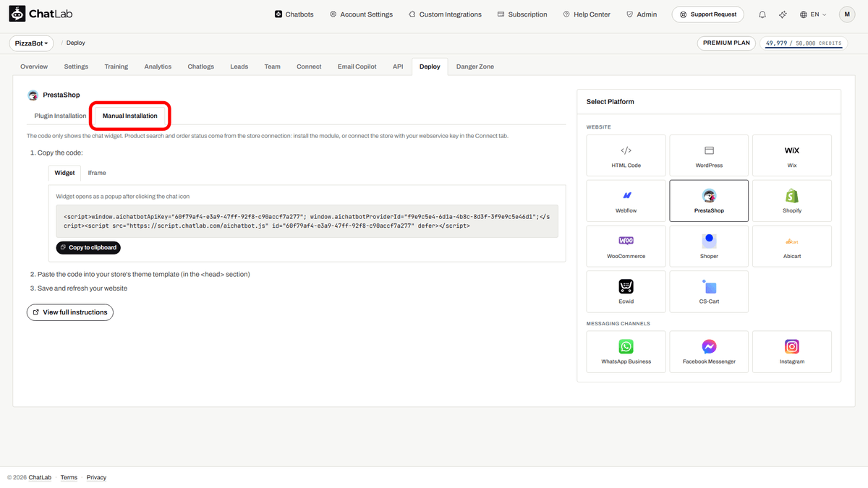Click the PrestaShop platform card
Image resolution: width=868 pixels, height=488 pixels.
point(709,201)
